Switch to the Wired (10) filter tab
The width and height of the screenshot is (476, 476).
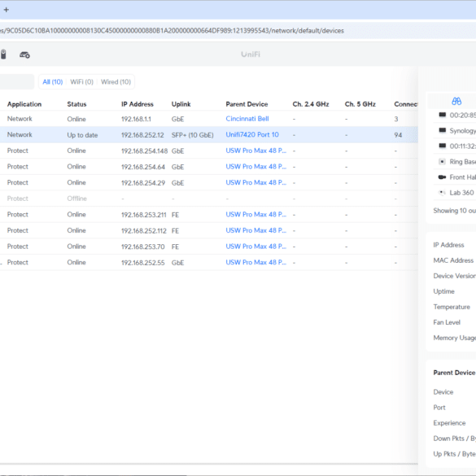click(116, 82)
